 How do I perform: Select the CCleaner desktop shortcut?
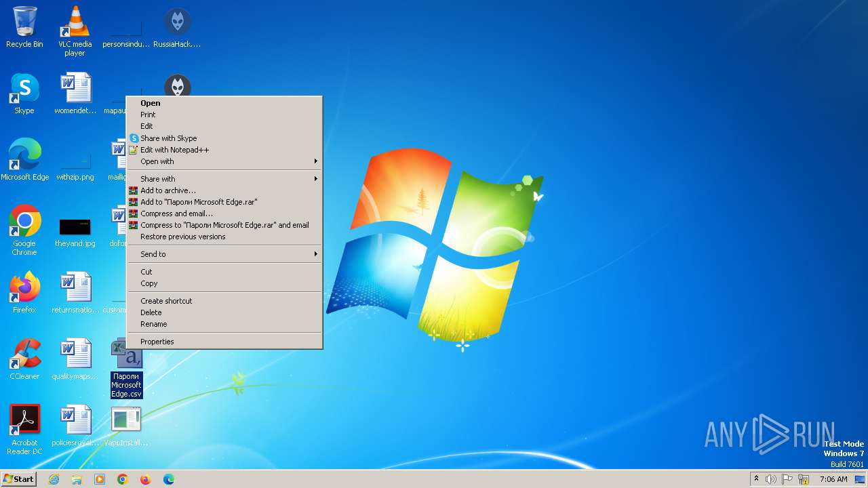[24, 359]
